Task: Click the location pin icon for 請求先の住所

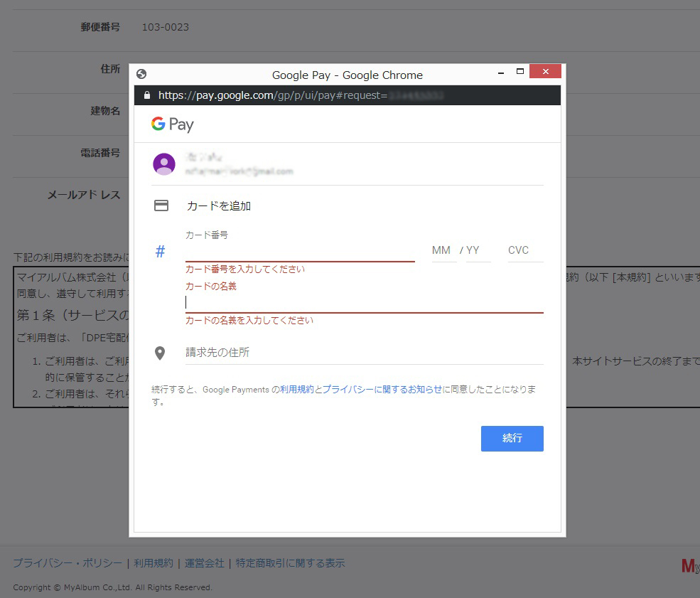Action: coord(161,351)
